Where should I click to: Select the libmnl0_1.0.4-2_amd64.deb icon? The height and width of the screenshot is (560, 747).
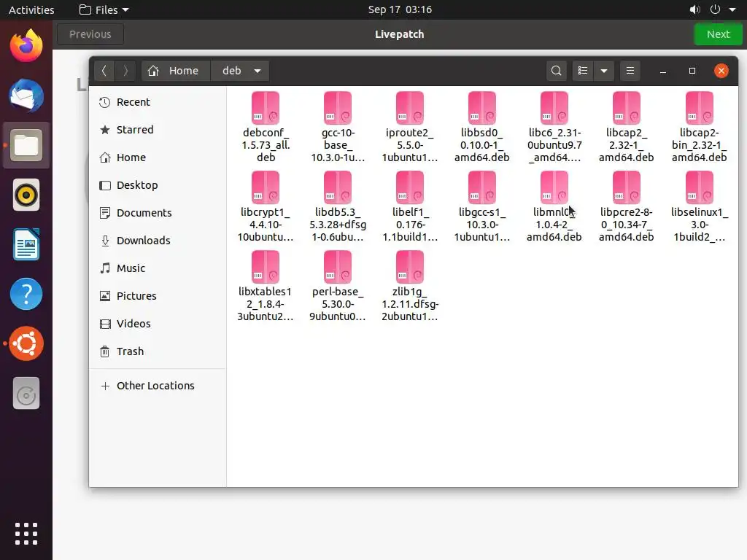(554, 187)
